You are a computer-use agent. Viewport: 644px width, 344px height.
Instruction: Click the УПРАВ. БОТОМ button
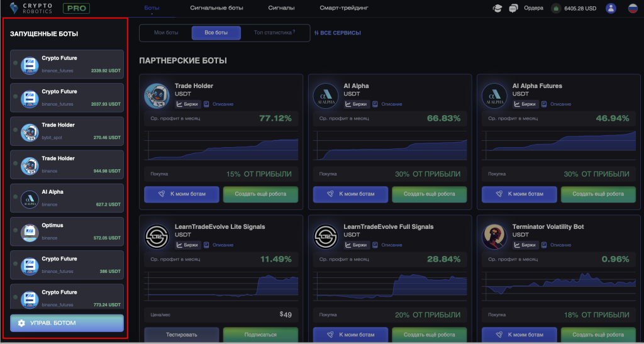(x=67, y=323)
